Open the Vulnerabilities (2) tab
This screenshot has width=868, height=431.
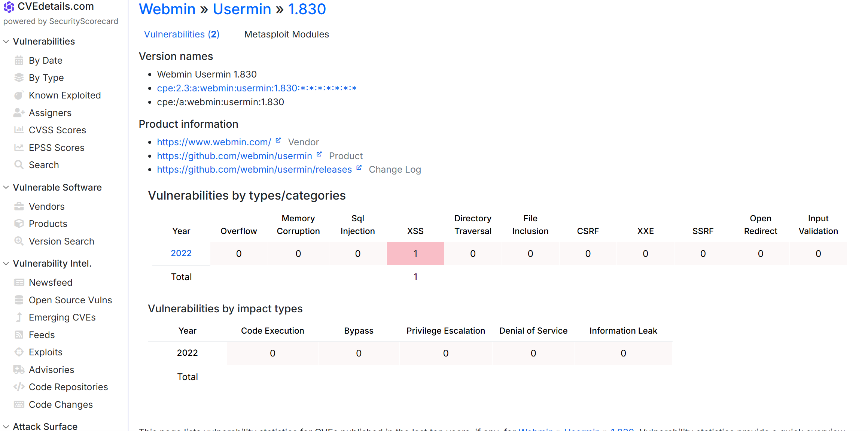click(182, 34)
